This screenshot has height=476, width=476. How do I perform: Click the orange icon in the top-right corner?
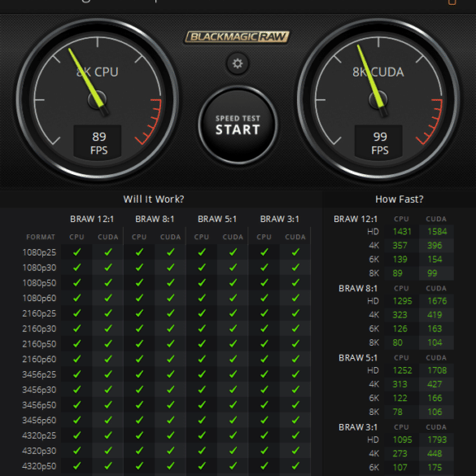tap(452, 2)
